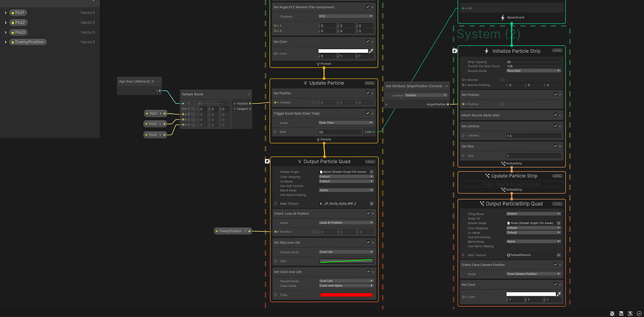The height and width of the screenshot is (317, 644).
Task: Click the LOCAL badge on Update Particle Strip
Action: 557,175
